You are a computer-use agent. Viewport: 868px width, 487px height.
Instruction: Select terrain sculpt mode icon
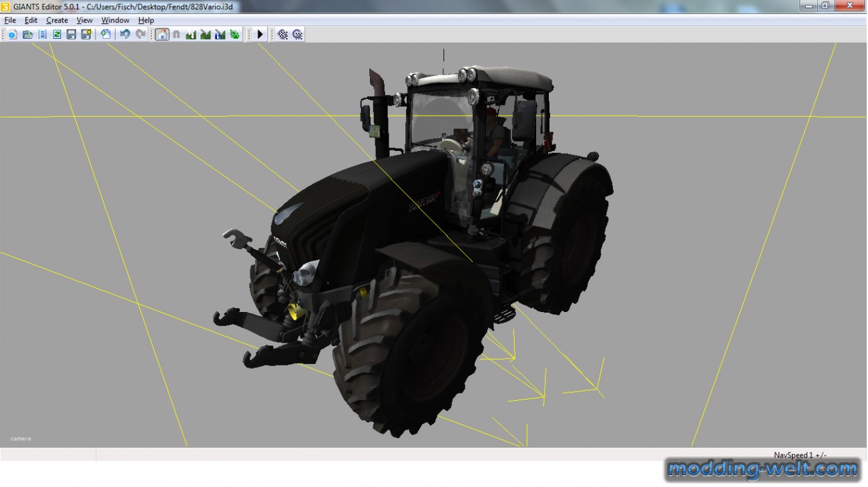point(191,34)
